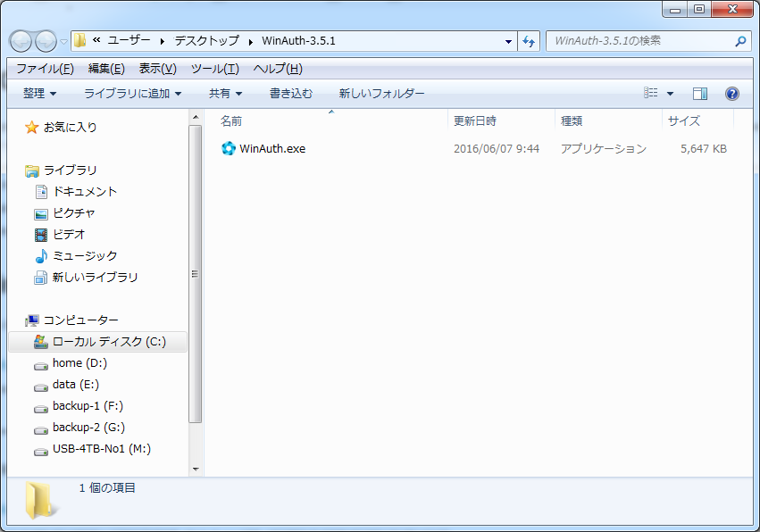Click the USB-4TB-No1 (M:) drive icon
This screenshot has width=760, height=532.
click(x=41, y=451)
